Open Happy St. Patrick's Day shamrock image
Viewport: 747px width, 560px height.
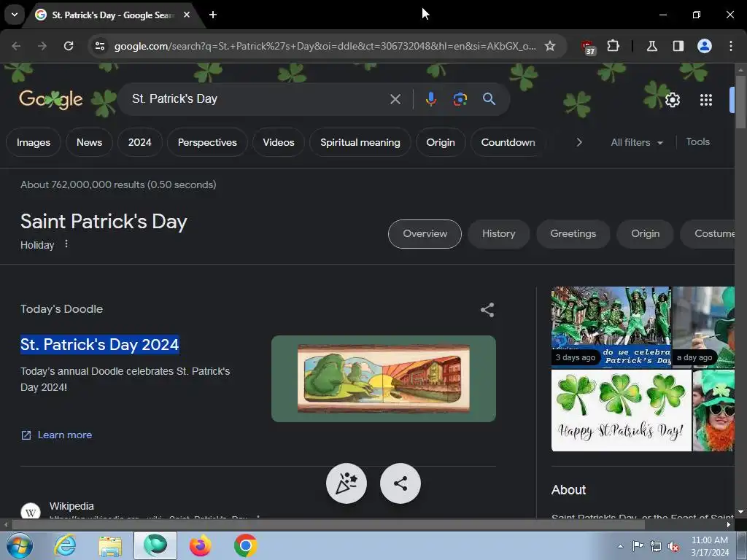(622, 411)
